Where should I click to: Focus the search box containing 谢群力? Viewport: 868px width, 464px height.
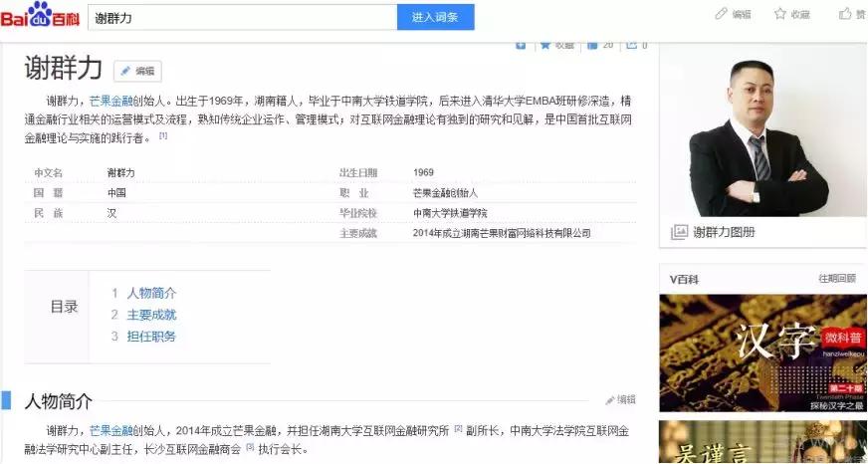point(243,17)
